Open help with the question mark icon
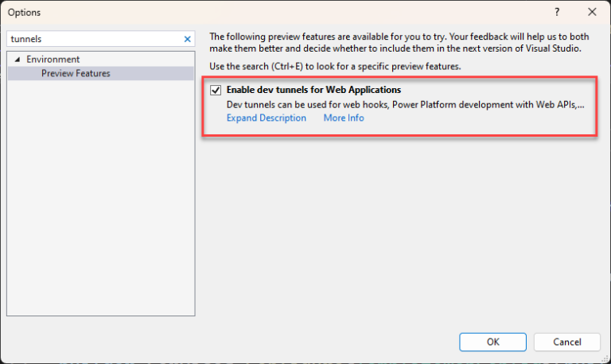This screenshot has height=364, width=611. (557, 12)
